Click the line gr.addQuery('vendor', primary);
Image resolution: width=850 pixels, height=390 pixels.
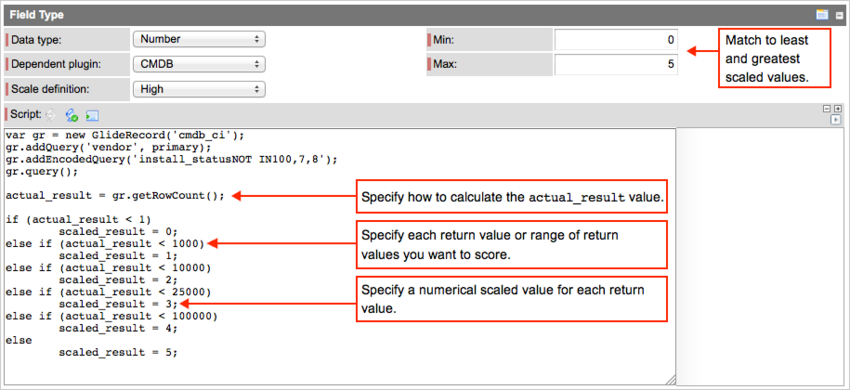pyautogui.click(x=108, y=148)
